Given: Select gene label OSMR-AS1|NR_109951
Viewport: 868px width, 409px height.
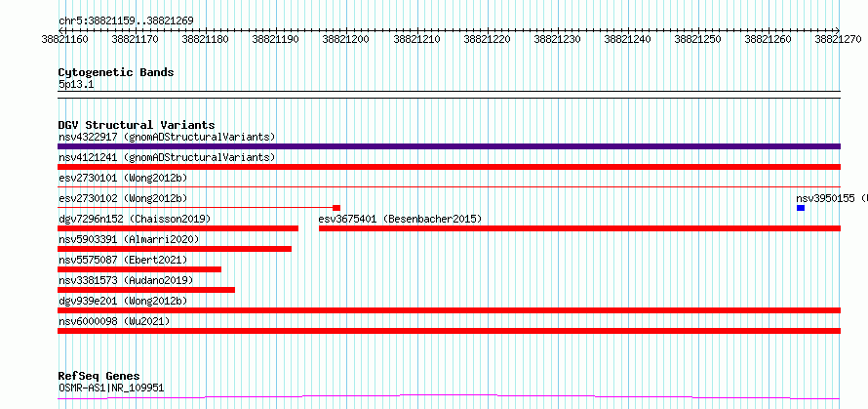Looking at the screenshot, I should pos(111,388).
